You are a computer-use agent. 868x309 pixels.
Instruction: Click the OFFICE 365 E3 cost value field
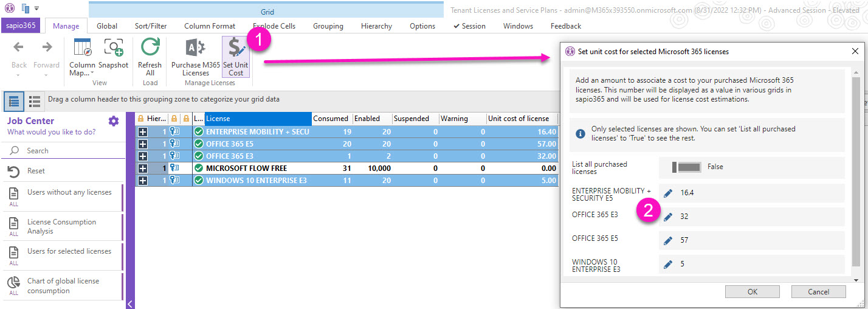tap(752, 217)
